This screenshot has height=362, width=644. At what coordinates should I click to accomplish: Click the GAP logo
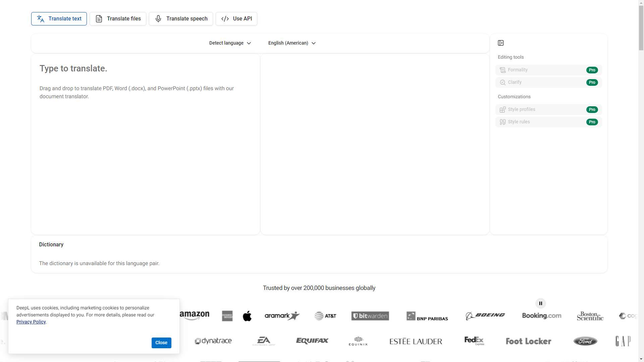pyautogui.click(x=623, y=341)
